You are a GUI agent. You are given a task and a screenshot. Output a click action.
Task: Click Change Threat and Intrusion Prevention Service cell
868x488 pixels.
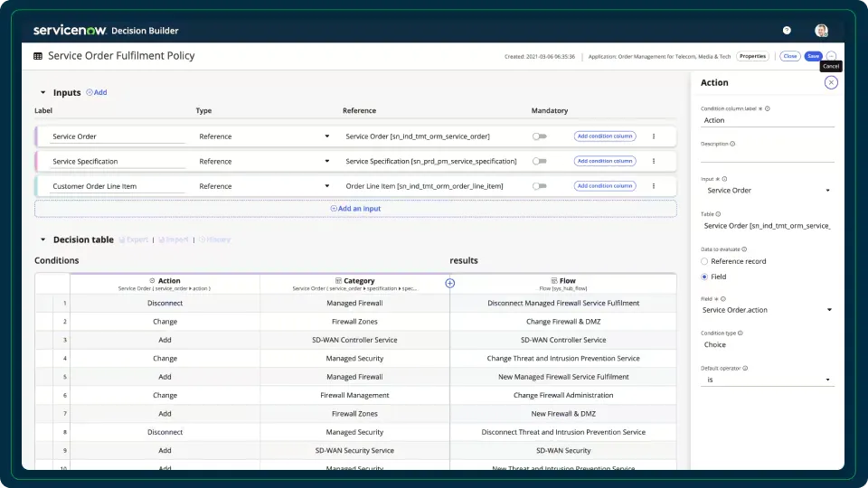pyautogui.click(x=563, y=359)
